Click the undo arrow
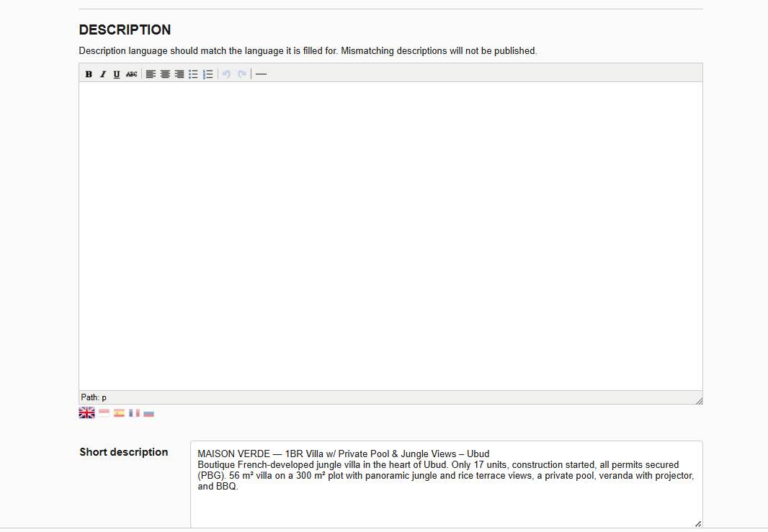This screenshot has height=532, width=768. pyautogui.click(x=226, y=74)
